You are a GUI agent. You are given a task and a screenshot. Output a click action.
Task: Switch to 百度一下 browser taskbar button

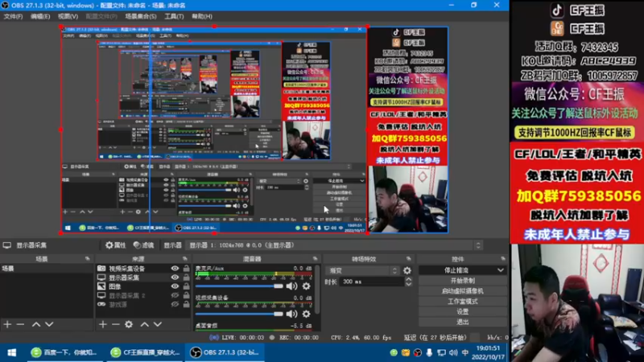coord(66,352)
